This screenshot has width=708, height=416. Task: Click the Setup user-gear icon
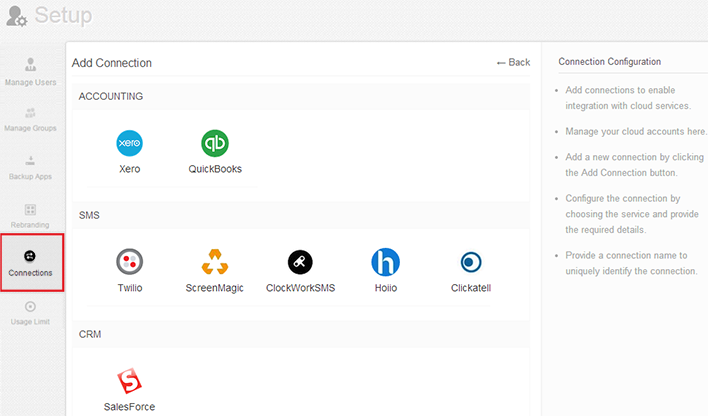(x=17, y=16)
